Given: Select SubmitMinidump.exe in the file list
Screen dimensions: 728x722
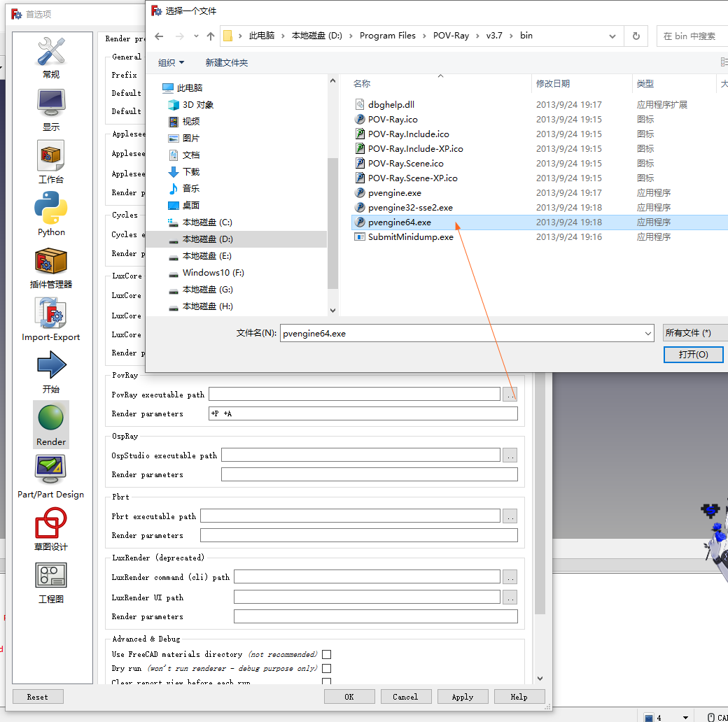Looking at the screenshot, I should tap(410, 237).
